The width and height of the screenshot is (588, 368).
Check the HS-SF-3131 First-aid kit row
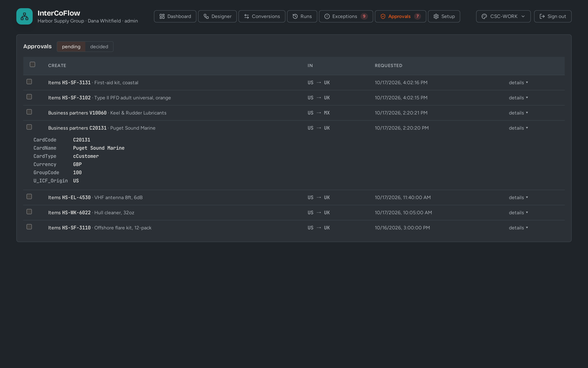tap(29, 82)
